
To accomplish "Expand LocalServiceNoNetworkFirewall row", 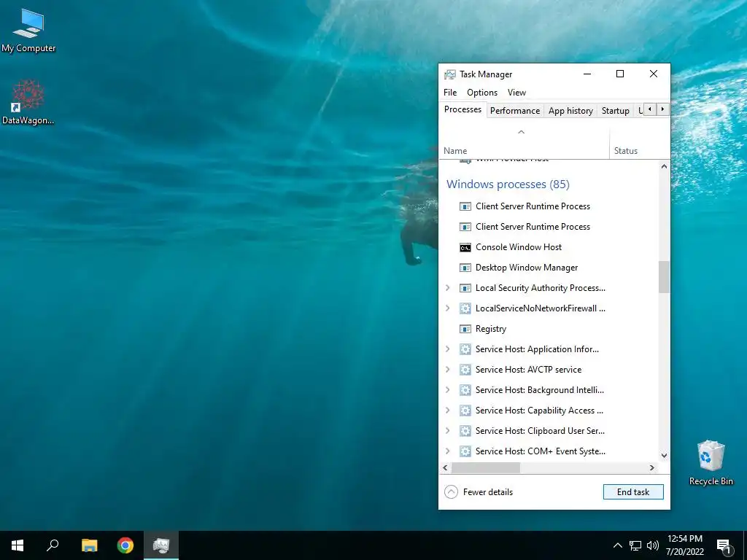I will [447, 308].
